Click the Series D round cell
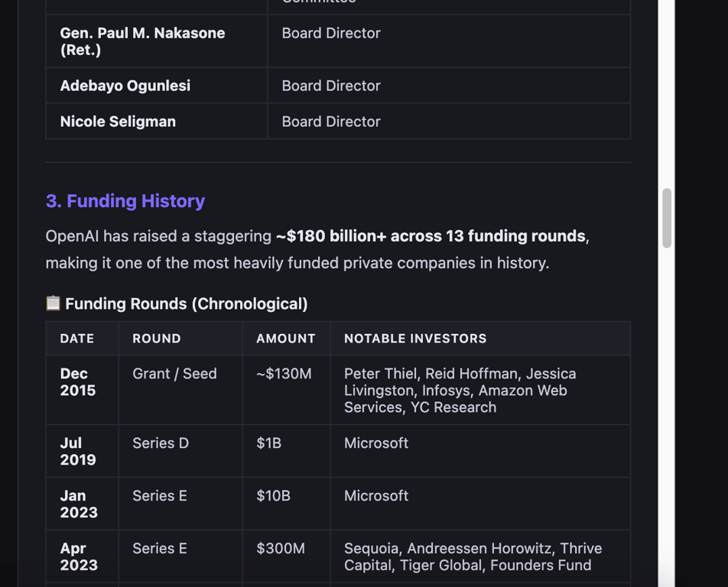Viewport: 728px width, 587px height. (180, 451)
